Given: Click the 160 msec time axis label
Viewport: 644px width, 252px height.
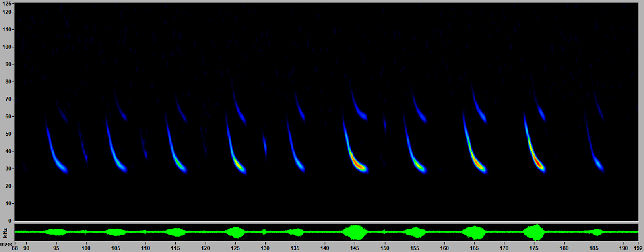Looking at the screenshot, I should (444, 248).
